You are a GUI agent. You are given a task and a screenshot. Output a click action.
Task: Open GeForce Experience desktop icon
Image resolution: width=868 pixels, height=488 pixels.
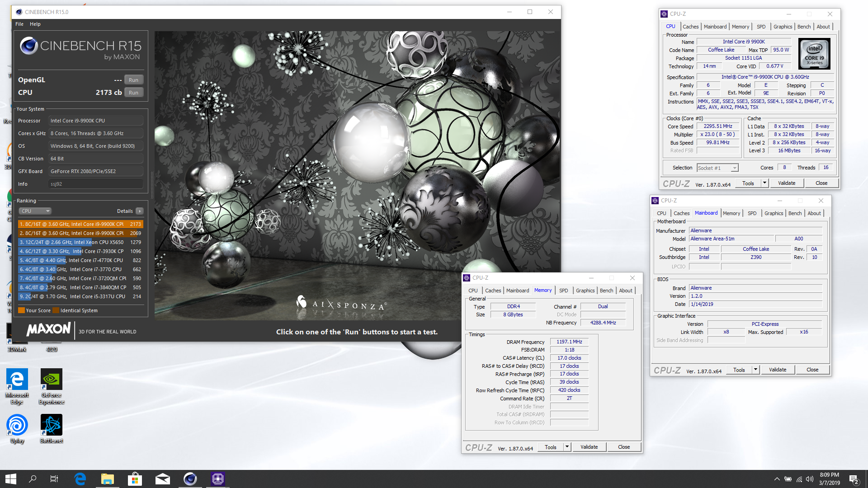[x=52, y=380]
